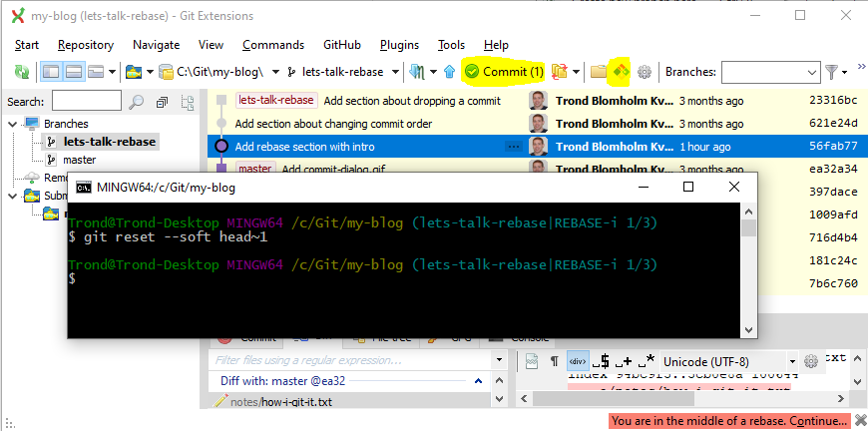Toggle ignore whitespace plus option
The image size is (868, 431).
(x=624, y=362)
